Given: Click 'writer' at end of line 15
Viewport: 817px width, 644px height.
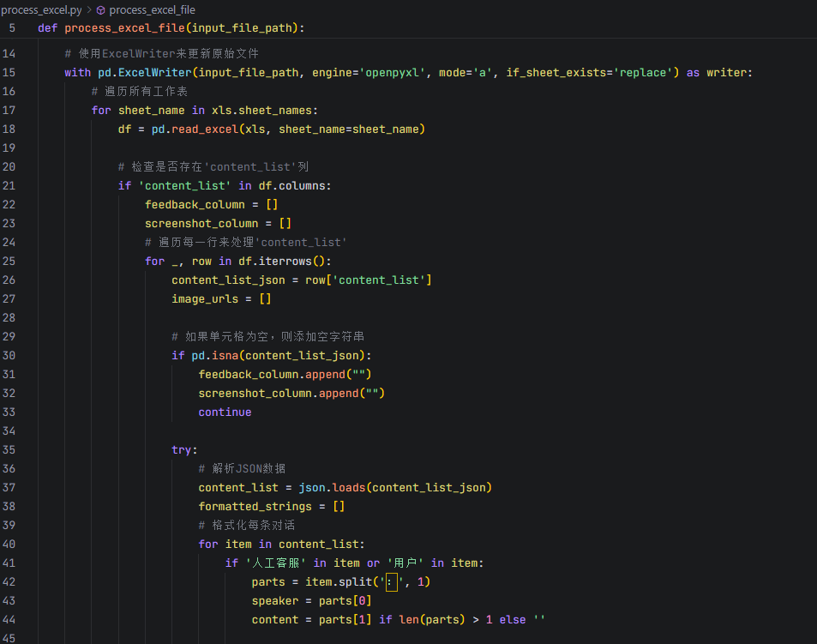Looking at the screenshot, I should (726, 72).
